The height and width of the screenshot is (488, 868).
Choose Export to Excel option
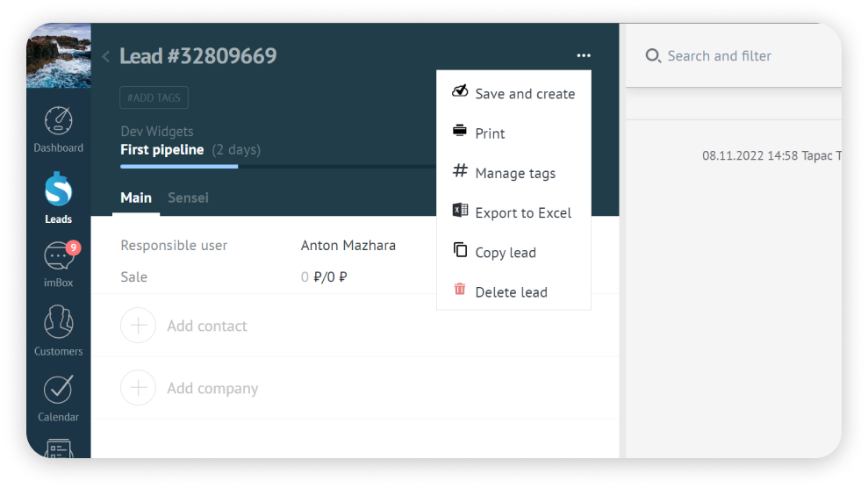513,213
